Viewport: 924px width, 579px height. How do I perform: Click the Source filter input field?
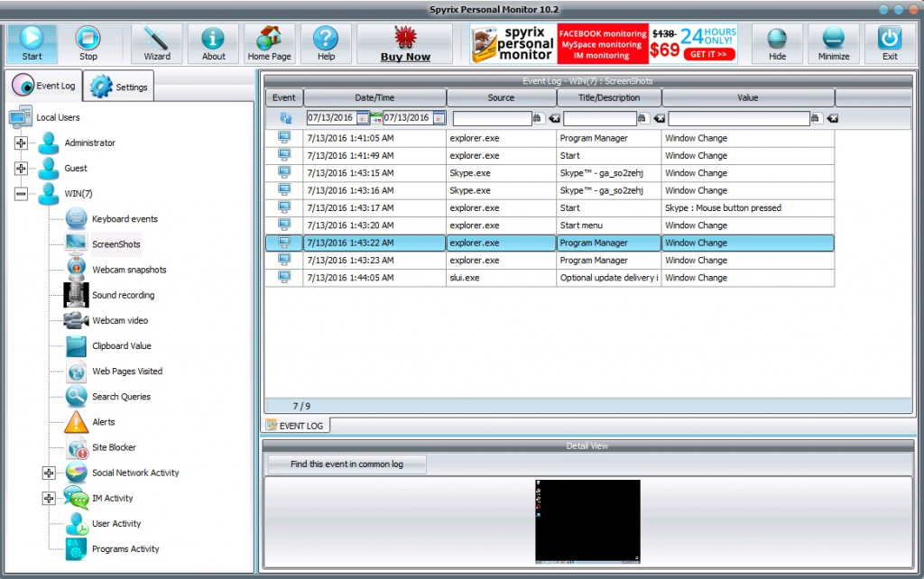point(492,118)
